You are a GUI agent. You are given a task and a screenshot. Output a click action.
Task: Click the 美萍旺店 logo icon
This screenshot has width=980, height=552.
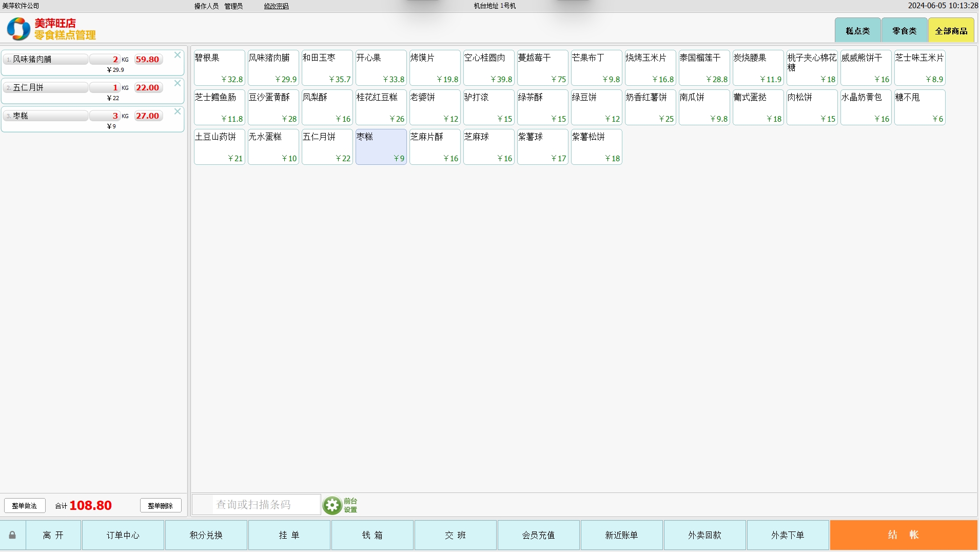(x=18, y=29)
